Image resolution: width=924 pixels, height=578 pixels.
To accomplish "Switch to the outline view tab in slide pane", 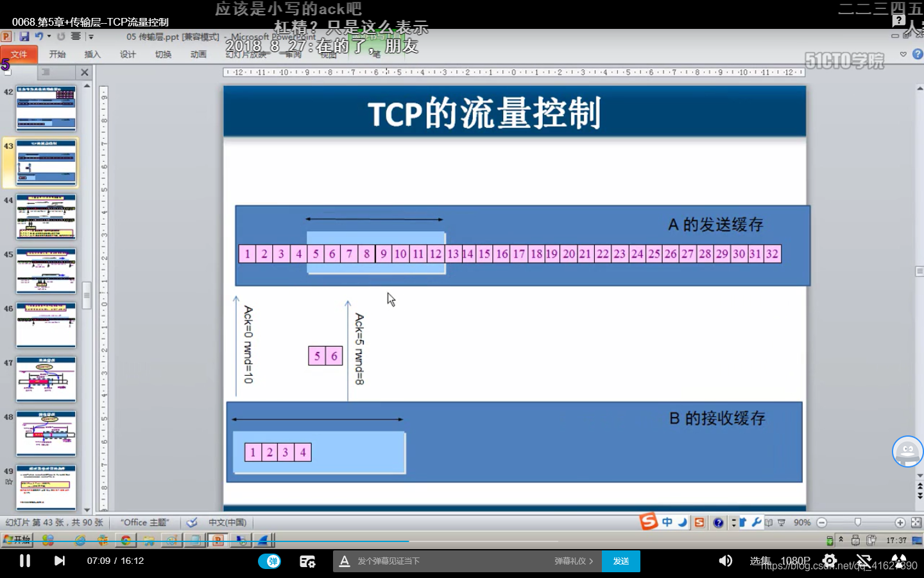I will [x=46, y=73].
